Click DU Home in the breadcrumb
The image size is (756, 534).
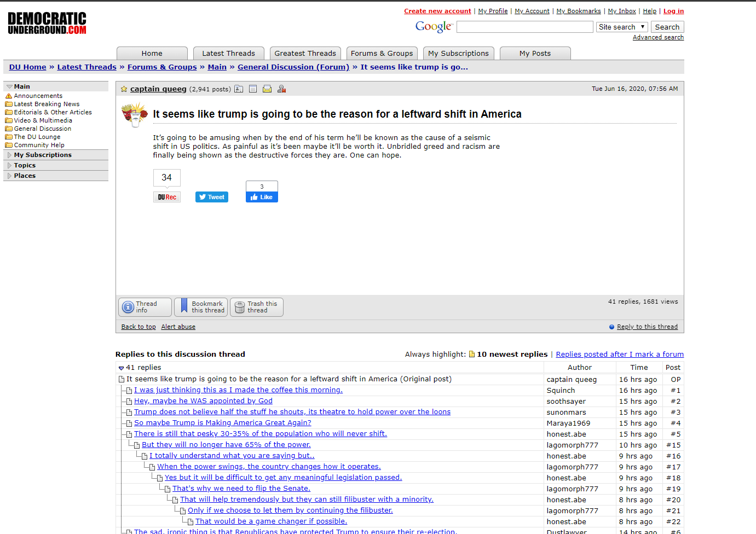click(x=28, y=67)
